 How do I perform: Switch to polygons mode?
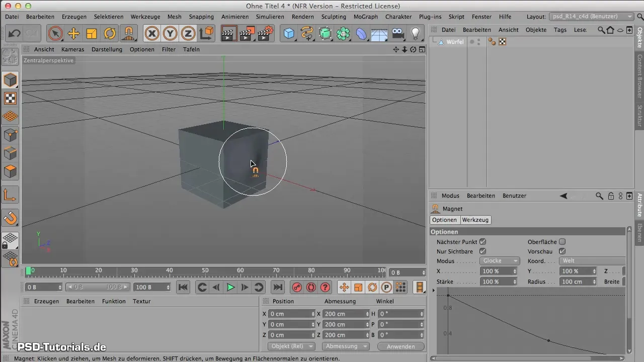pyautogui.click(x=11, y=171)
